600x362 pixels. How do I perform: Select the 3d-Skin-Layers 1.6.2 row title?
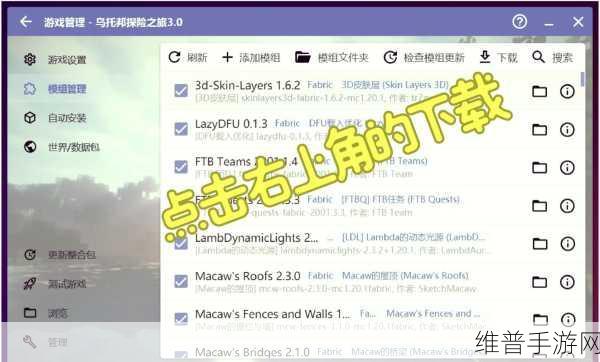click(248, 85)
